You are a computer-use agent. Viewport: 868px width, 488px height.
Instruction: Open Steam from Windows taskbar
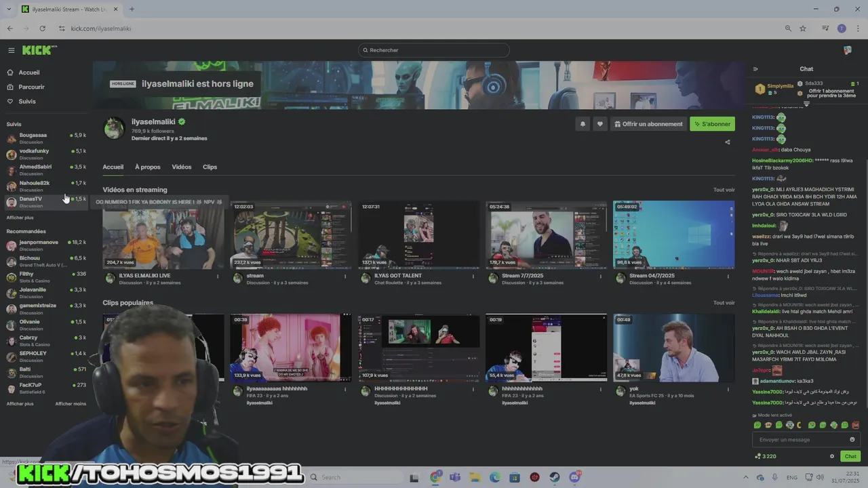pyautogui.click(x=555, y=477)
